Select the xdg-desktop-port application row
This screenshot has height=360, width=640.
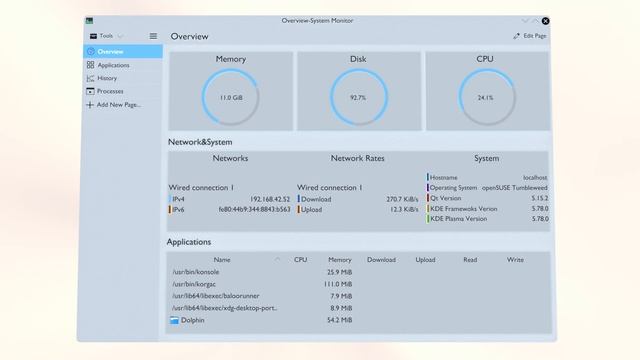point(358,308)
